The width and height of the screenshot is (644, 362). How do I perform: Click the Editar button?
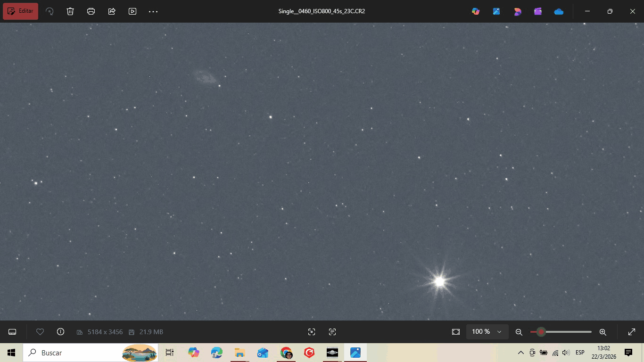(20, 11)
